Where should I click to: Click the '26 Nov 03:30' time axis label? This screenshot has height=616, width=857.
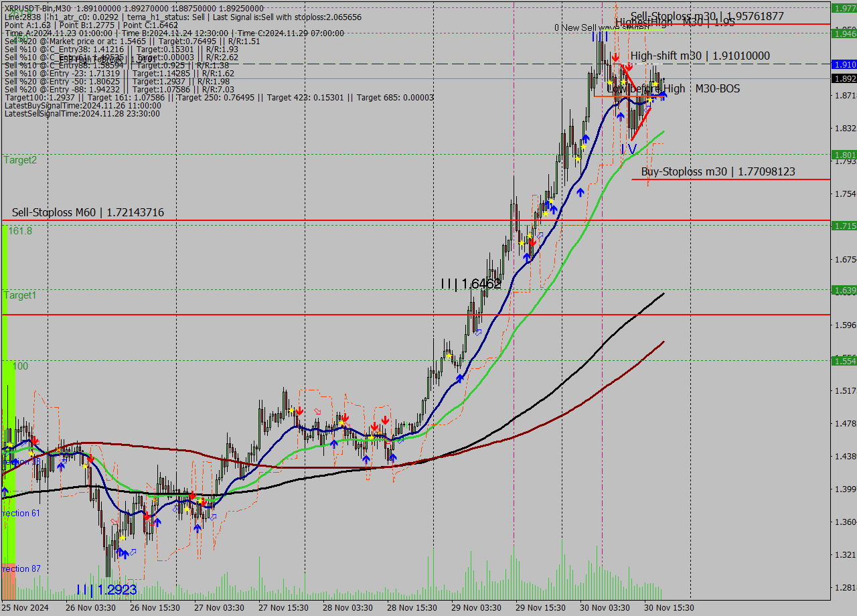(92, 608)
